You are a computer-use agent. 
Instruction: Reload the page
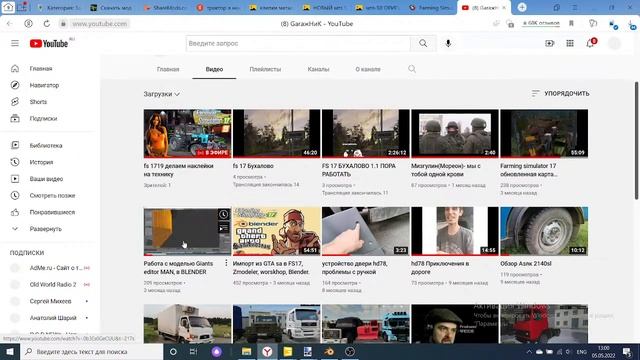point(47,24)
